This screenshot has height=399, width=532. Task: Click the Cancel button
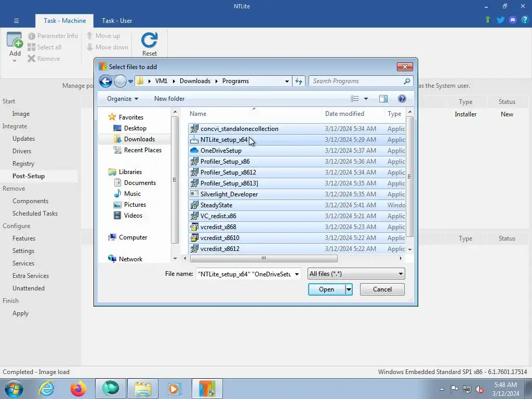click(382, 289)
